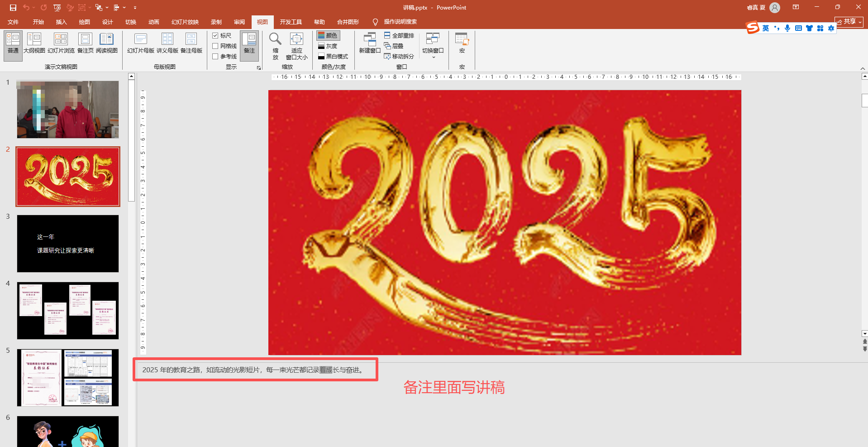Open the ribbon display options icon
The height and width of the screenshot is (447, 868).
796,7
